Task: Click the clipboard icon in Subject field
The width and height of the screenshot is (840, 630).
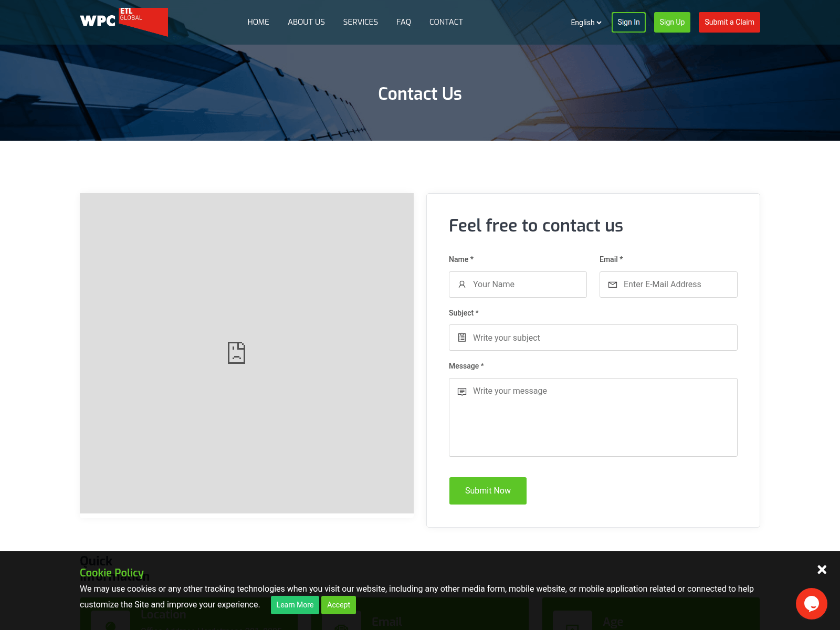Action: 462,338
